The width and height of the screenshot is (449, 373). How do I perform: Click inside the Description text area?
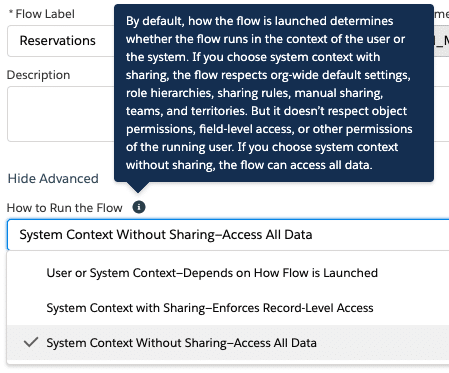[60, 114]
